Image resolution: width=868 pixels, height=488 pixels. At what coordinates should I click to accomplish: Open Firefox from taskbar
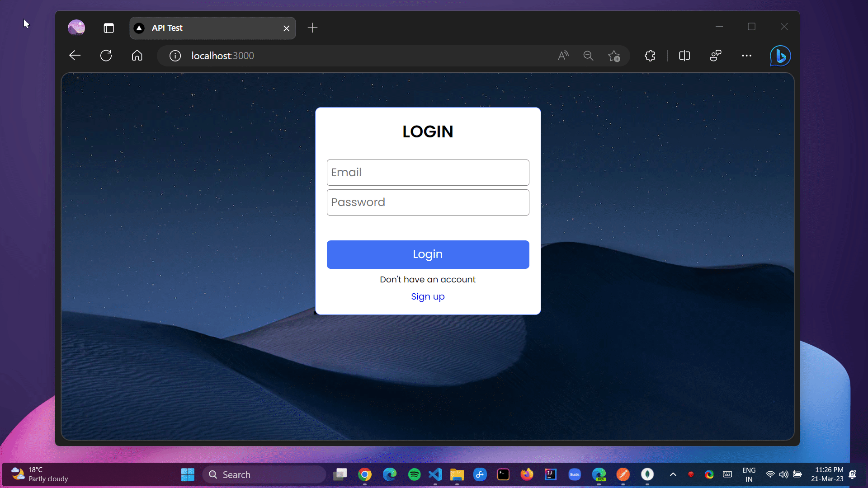coord(527,474)
